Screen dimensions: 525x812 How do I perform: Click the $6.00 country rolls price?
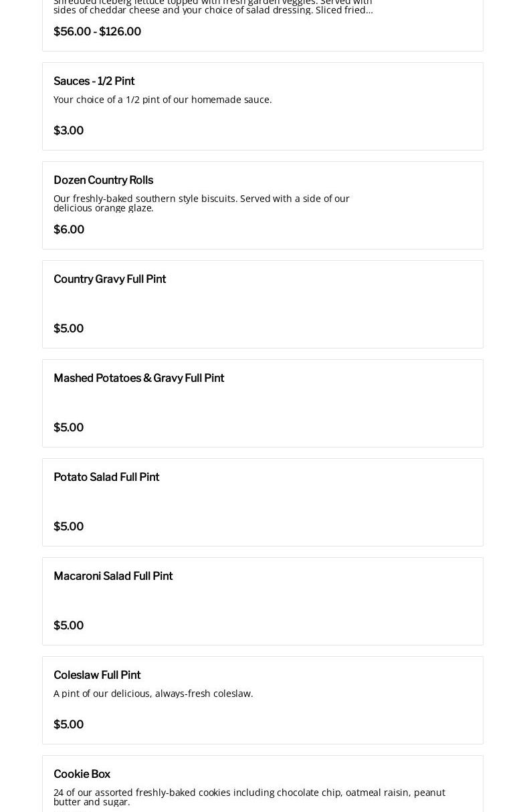coord(69,229)
